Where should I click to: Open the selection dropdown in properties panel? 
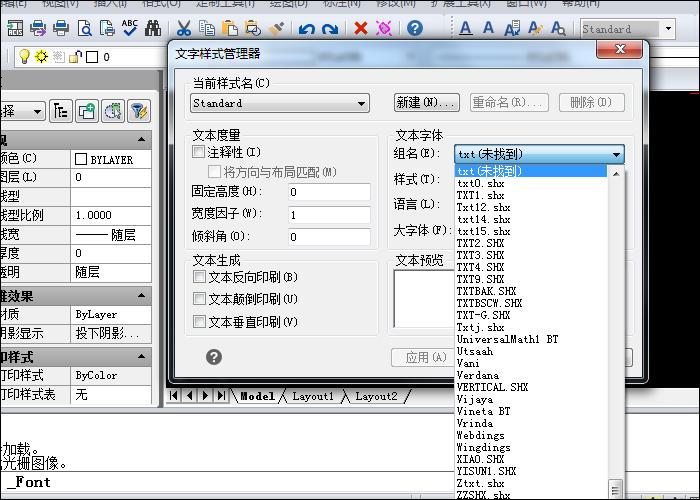click(22, 111)
